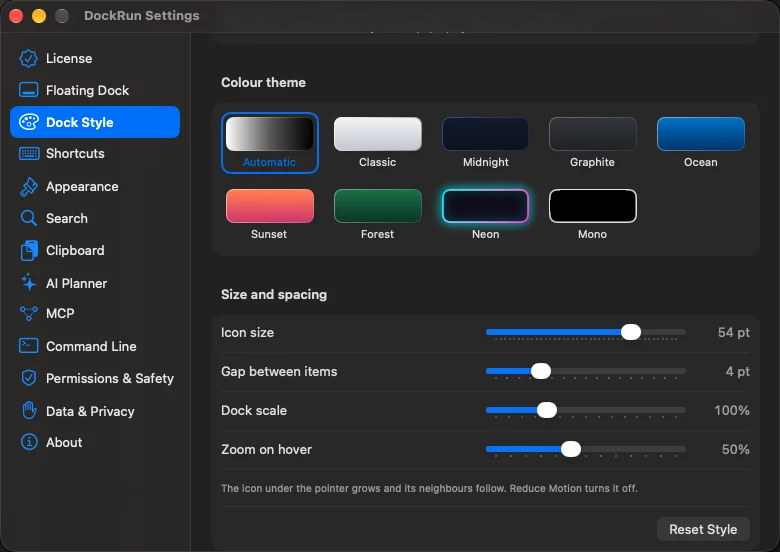The height and width of the screenshot is (552, 780).
Task: Click the License checkmark seal icon
Action: point(28,58)
